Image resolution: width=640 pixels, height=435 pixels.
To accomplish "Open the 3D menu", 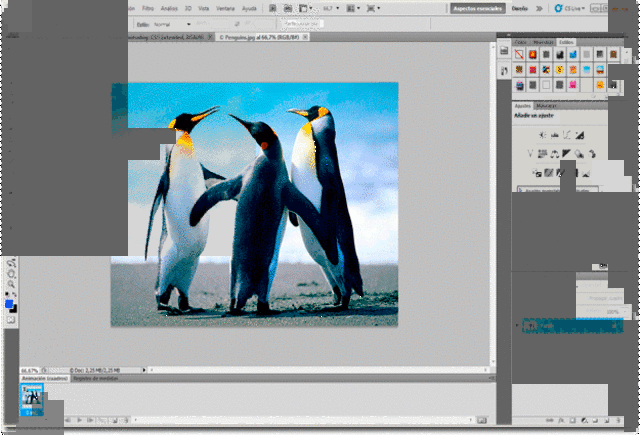I will (188, 8).
